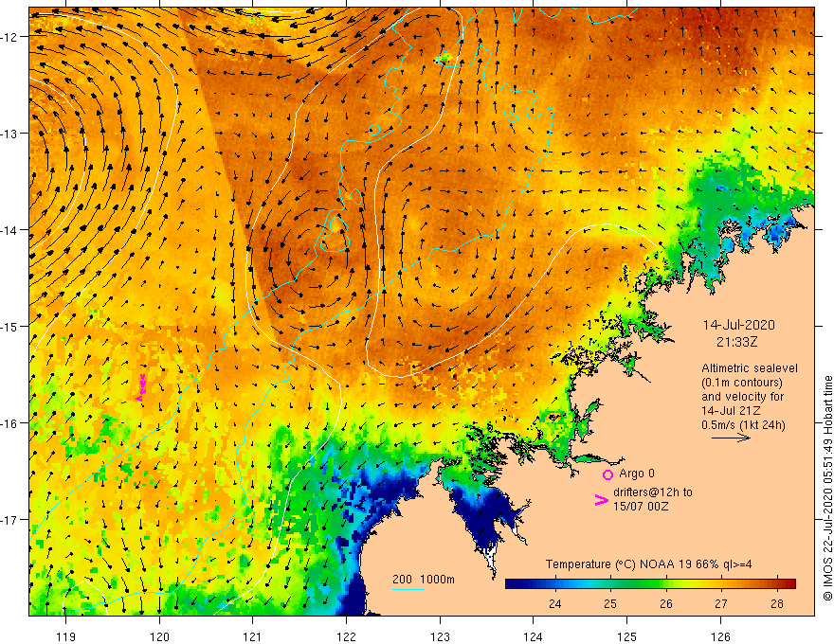Click longitude axis label 125

tap(627, 636)
